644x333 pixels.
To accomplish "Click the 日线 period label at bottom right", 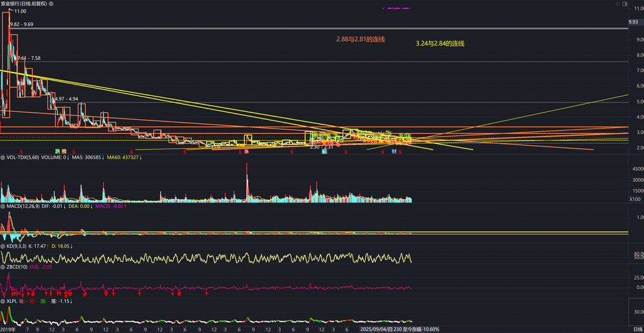I will click(638, 330).
